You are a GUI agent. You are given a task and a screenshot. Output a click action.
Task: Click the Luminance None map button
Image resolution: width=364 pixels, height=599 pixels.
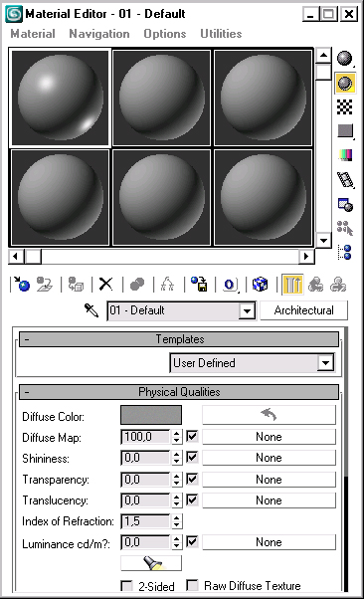point(269,542)
